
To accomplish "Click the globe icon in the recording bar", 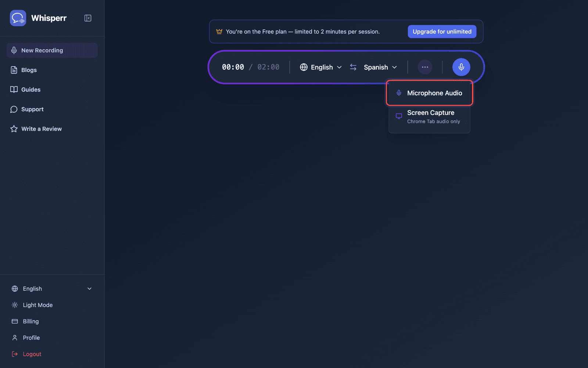I will pos(304,67).
